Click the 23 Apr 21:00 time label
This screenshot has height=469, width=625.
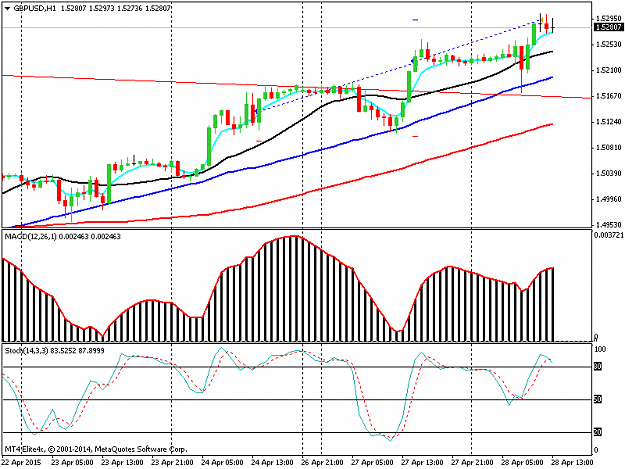[x=172, y=463]
